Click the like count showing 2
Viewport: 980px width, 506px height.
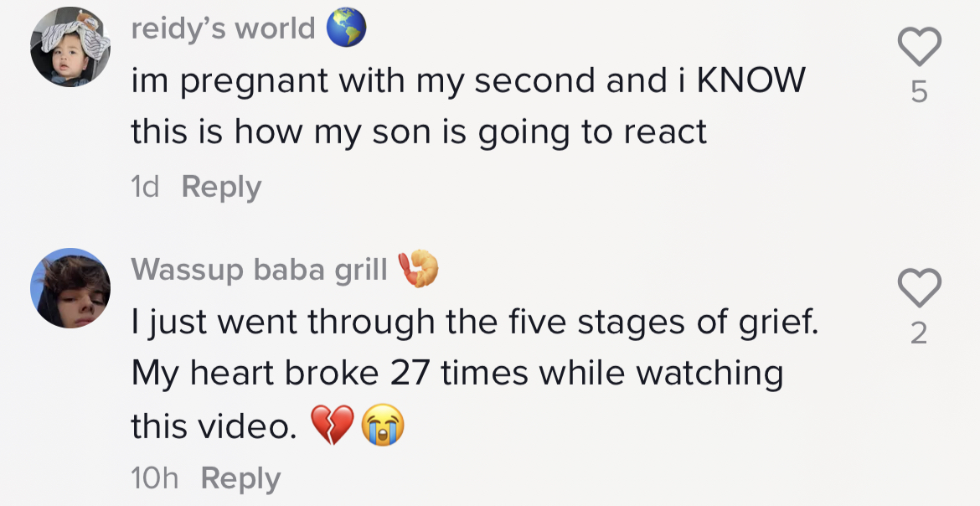coord(919,334)
